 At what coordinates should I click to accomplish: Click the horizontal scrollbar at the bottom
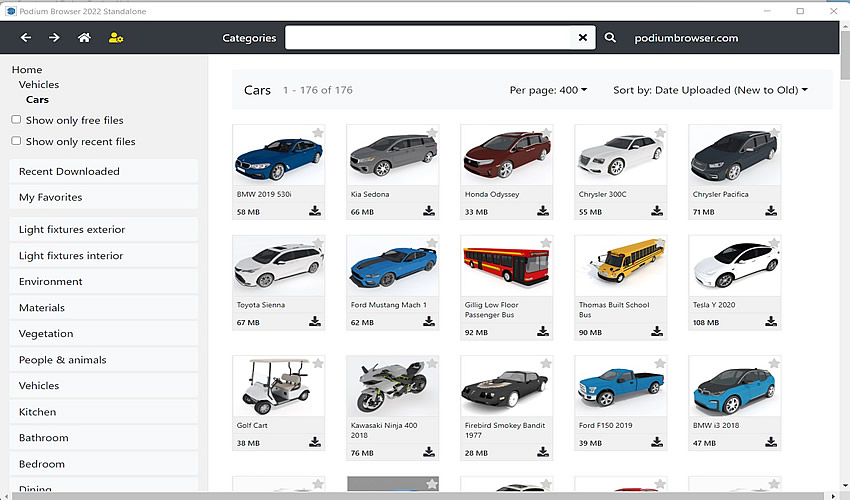coord(420,496)
